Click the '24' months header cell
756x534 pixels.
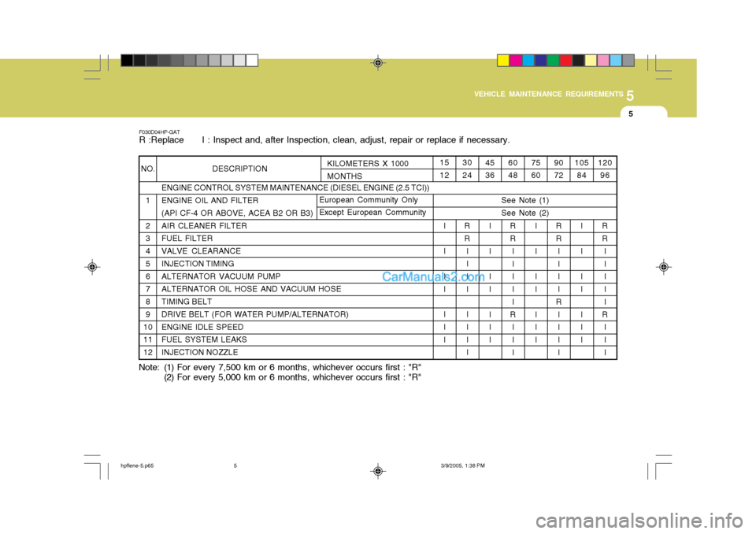pos(467,175)
